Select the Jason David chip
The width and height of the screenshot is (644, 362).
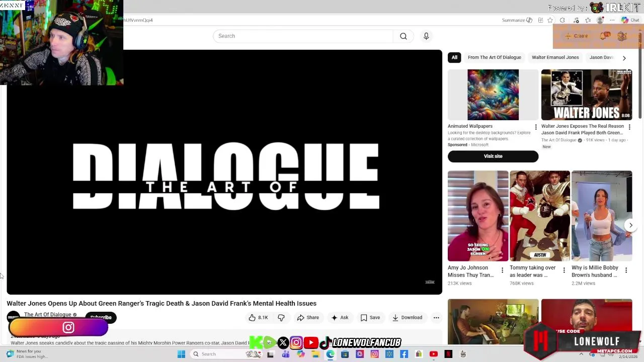(602, 57)
